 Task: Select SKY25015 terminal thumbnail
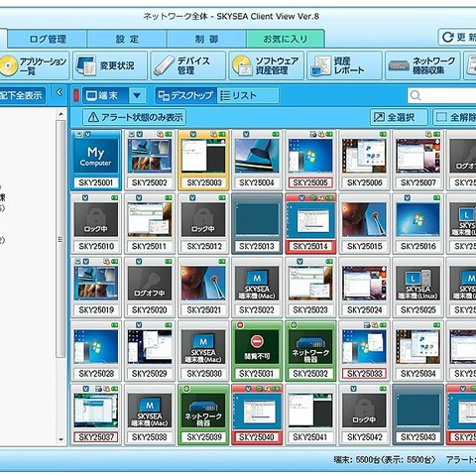[364, 224]
